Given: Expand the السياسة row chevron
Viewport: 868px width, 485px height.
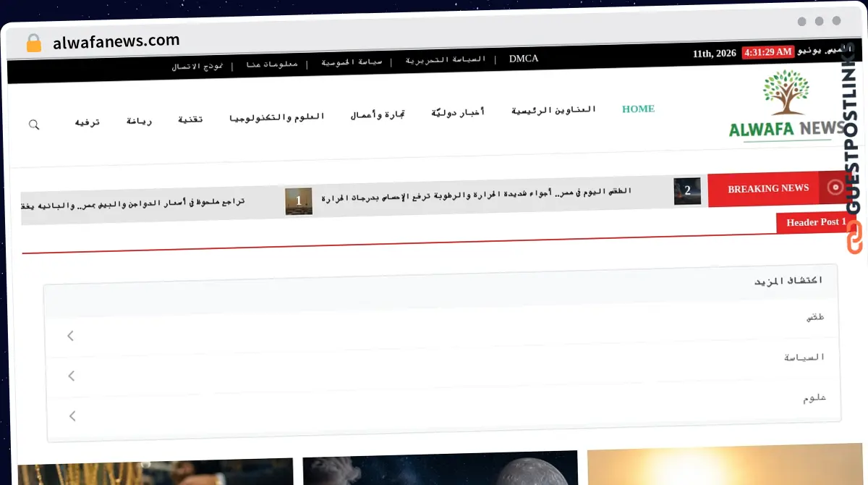Looking at the screenshot, I should point(70,376).
